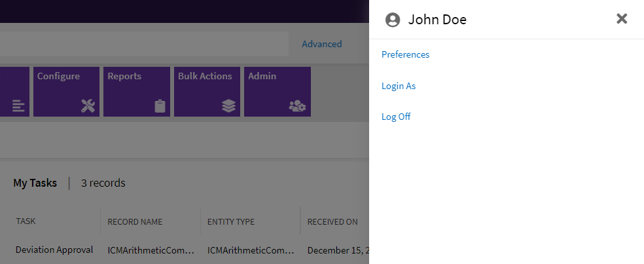Screen dimensions: 644x264
Task: Open the Advanced search link
Action: point(321,44)
